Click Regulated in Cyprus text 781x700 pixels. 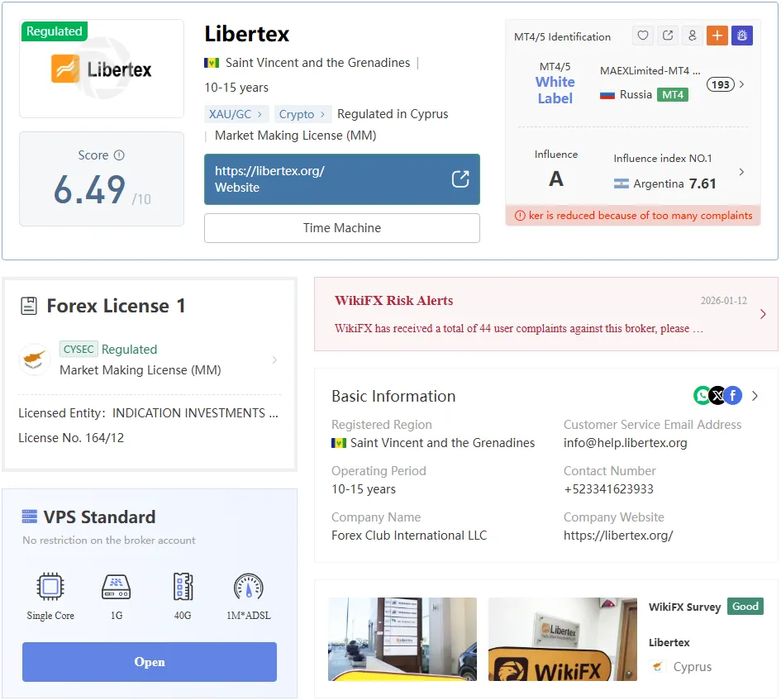click(393, 114)
